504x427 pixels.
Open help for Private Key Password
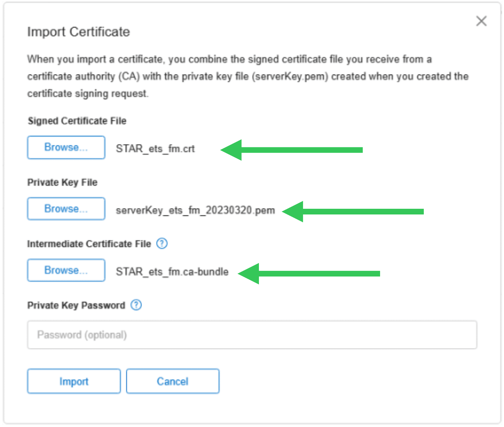136,305
